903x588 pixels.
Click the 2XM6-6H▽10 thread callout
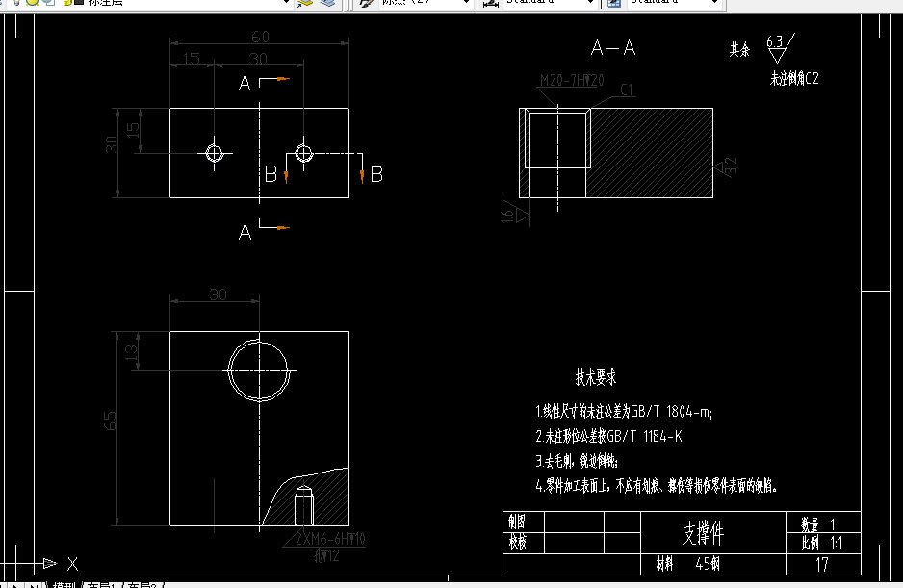tap(330, 539)
